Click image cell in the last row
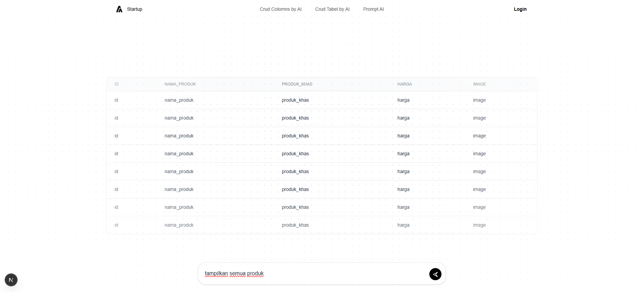Viewport: 644px width, 292px height. click(x=479, y=225)
